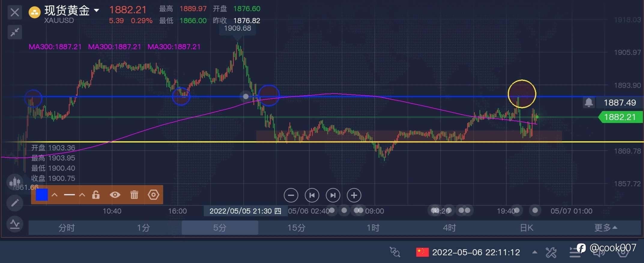Expand the bottom bar up-arrow triangle
644x263 pixels.
(535, 252)
